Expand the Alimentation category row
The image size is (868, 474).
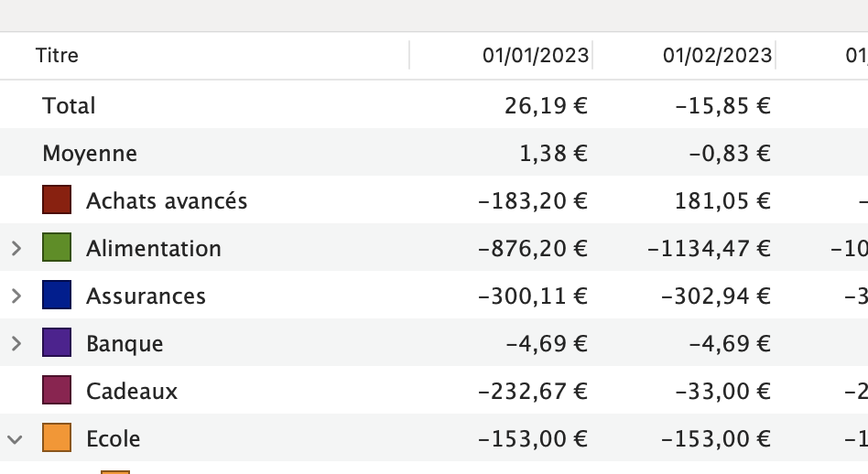[16, 248]
